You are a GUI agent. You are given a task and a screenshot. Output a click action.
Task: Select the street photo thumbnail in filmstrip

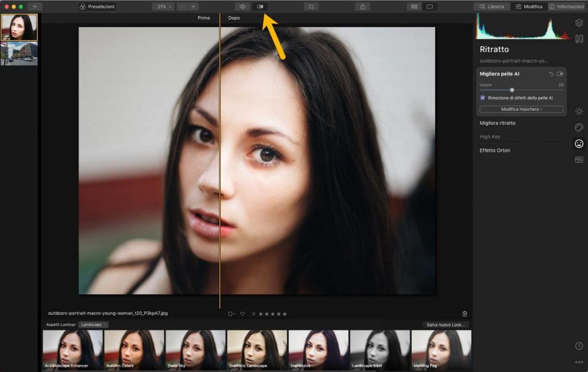point(19,53)
